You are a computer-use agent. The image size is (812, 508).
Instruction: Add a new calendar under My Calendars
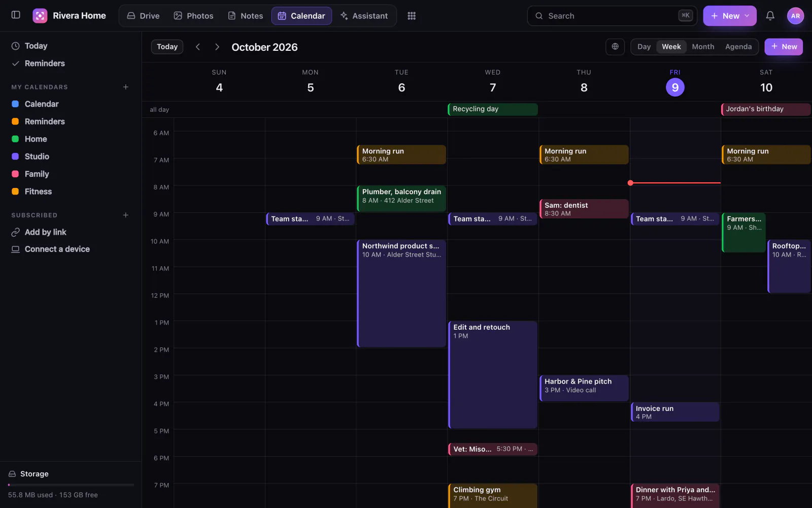pos(126,87)
